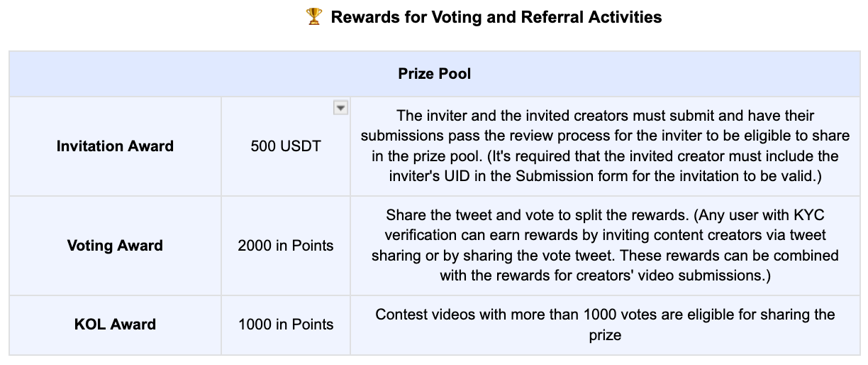
Task: Click the line ending "creators' video submissions.)"
Action: (x=605, y=275)
